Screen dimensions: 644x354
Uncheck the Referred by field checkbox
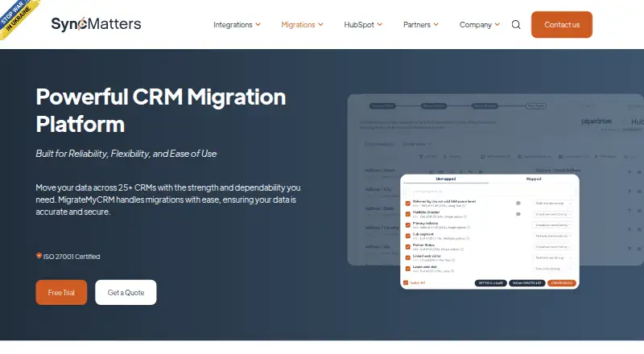408,204
